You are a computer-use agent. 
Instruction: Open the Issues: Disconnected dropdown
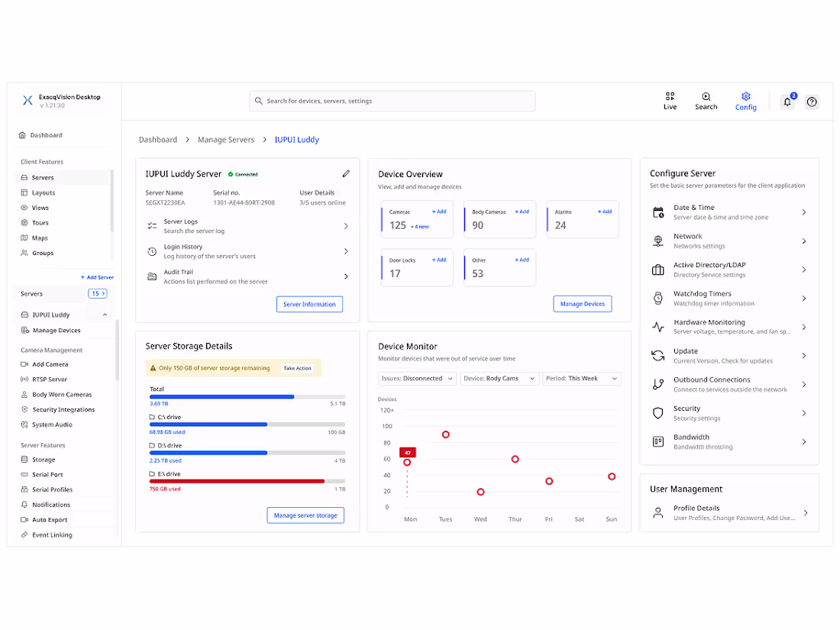tap(417, 378)
